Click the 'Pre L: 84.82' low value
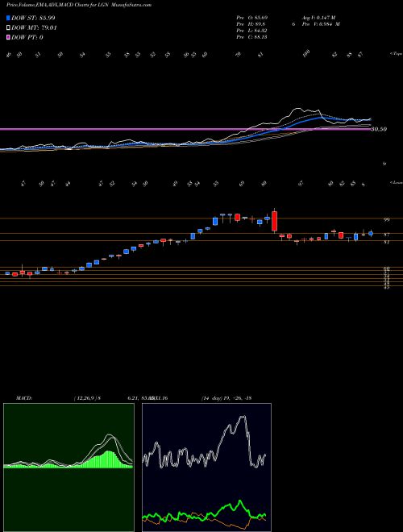This screenshot has height=532, width=403. (252, 31)
